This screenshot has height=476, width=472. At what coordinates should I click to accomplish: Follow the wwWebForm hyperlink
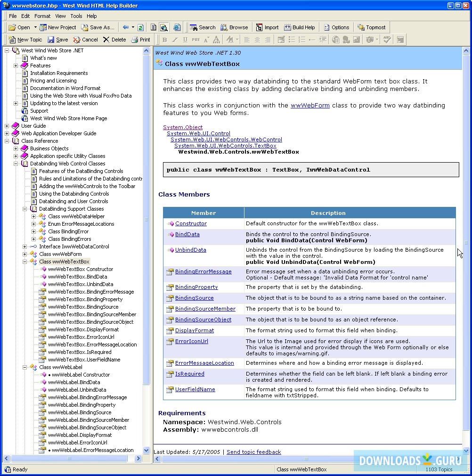pos(310,105)
